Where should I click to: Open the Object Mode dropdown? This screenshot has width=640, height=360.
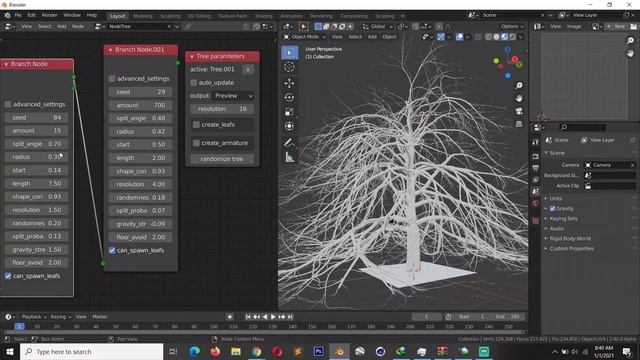pos(305,37)
